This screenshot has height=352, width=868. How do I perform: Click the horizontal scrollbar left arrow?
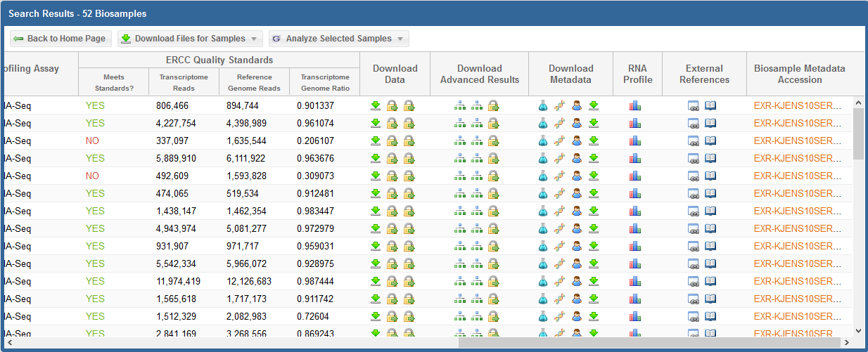pos(8,344)
